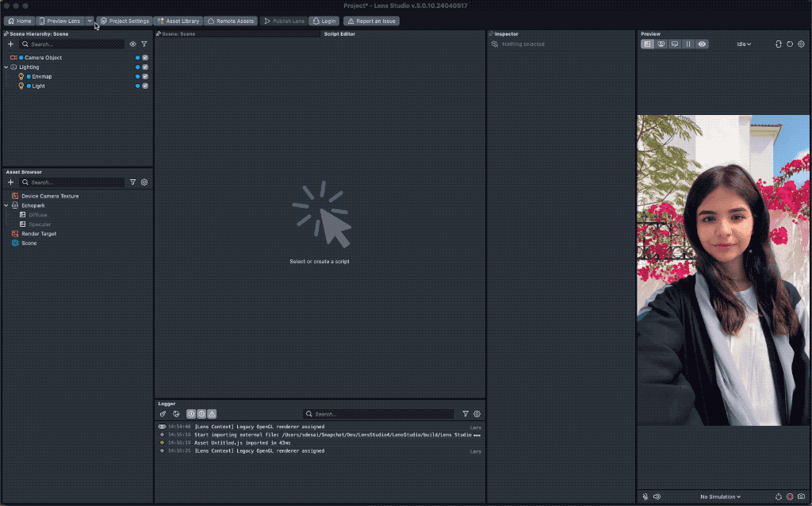This screenshot has height=506, width=812.
Task: Mute preview microphone icon
Action: [x=645, y=496]
